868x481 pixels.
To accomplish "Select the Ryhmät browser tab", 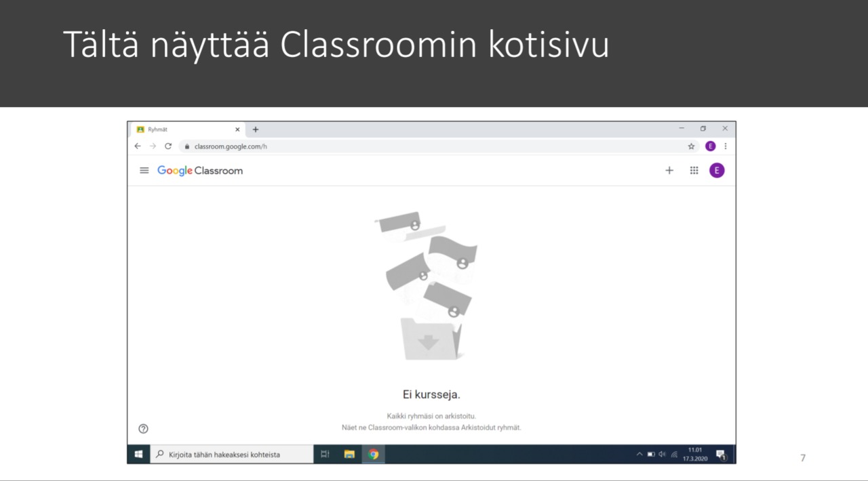I will [186, 129].
